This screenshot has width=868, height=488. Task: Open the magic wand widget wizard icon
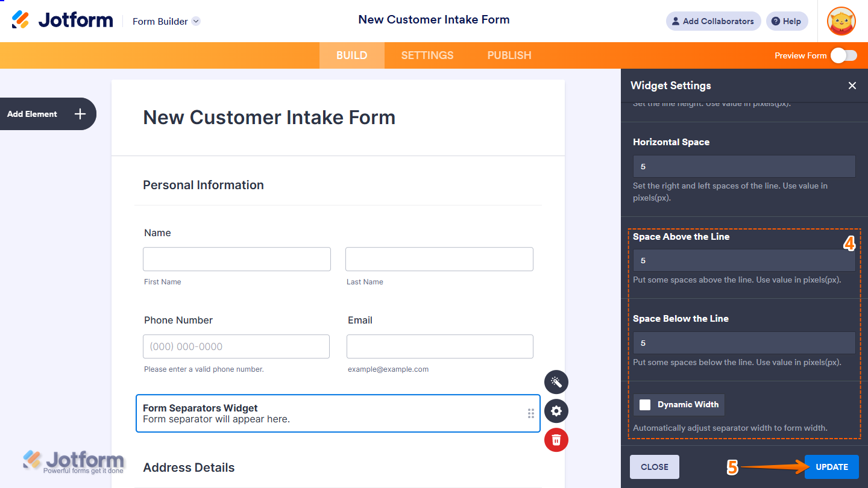tap(556, 382)
